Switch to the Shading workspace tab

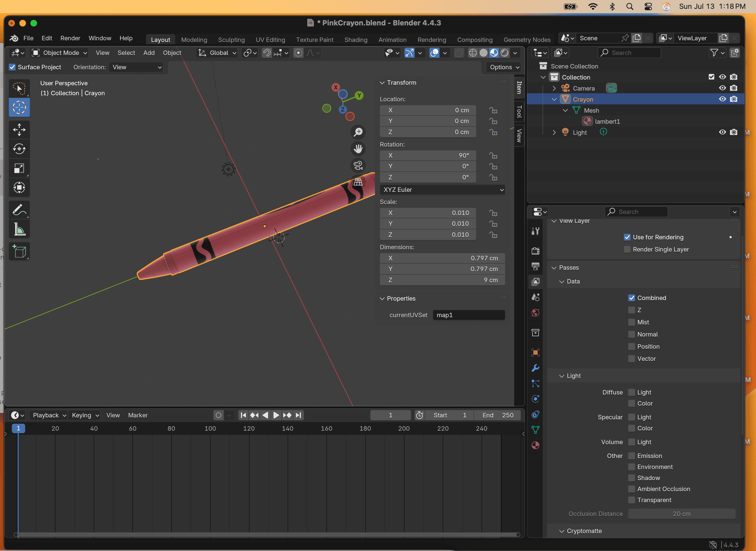[x=356, y=40]
